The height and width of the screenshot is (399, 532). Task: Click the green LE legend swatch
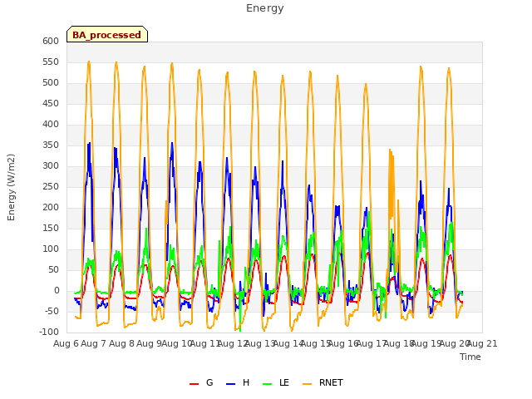point(268,383)
